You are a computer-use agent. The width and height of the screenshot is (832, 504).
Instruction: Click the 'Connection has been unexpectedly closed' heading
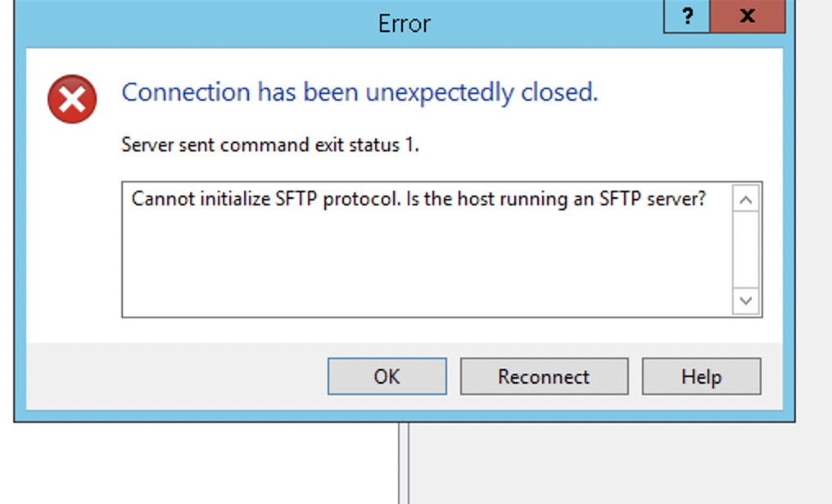pyautogui.click(x=359, y=92)
